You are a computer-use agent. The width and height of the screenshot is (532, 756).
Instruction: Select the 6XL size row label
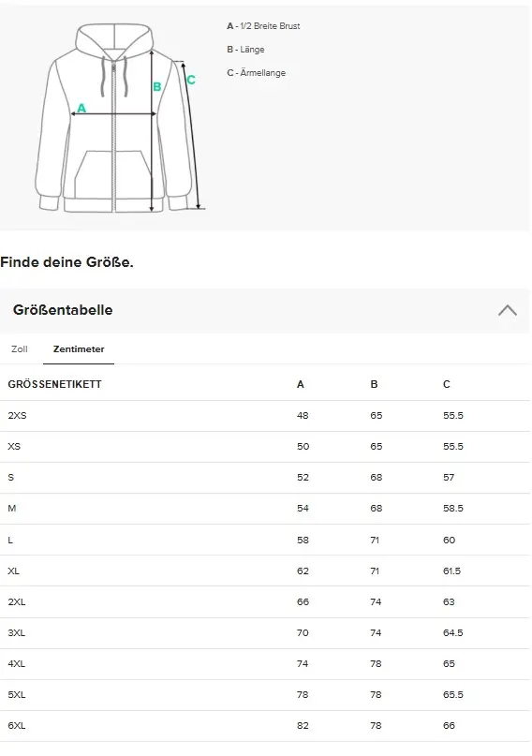[16, 726]
